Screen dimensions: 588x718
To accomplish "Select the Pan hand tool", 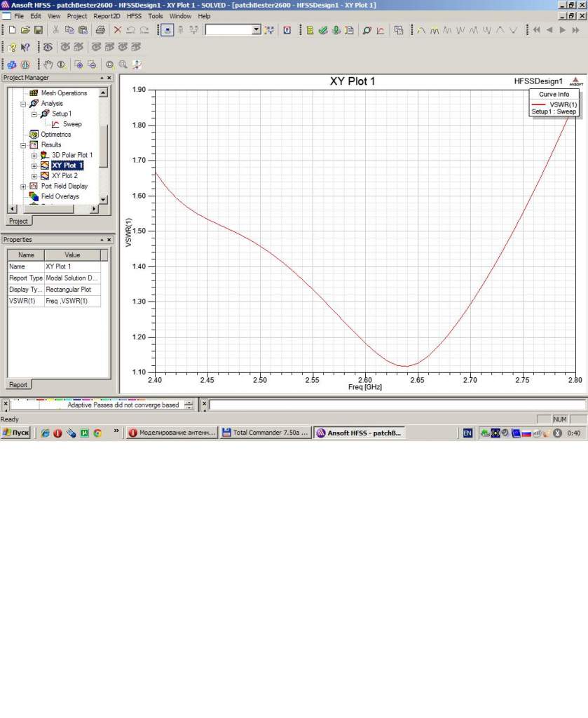I will [48, 65].
